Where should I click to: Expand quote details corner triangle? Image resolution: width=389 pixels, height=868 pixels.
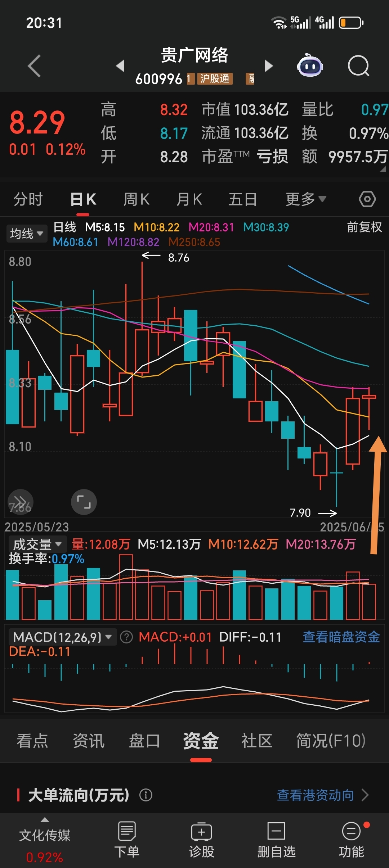coord(383,168)
